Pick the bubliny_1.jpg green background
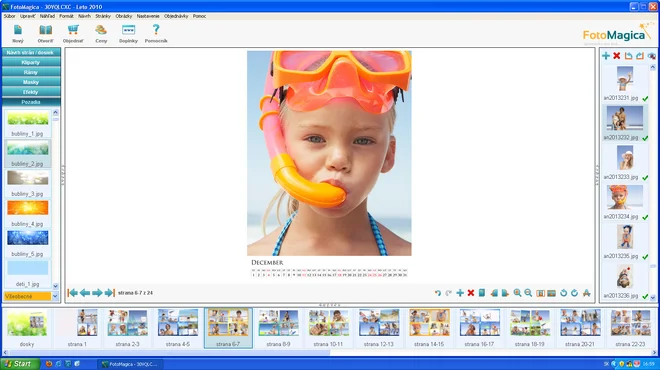The image size is (660, 370). click(x=27, y=119)
